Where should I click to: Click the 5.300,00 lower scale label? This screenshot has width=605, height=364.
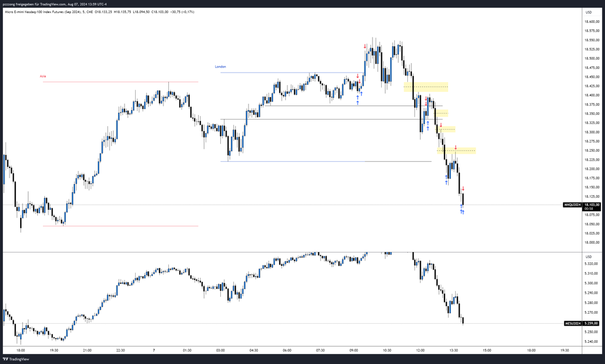[591, 283]
